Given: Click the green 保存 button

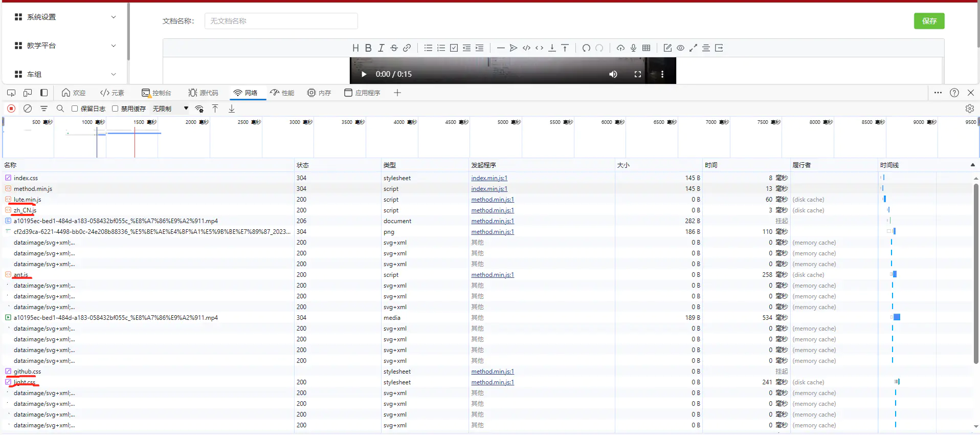Looking at the screenshot, I should [929, 21].
